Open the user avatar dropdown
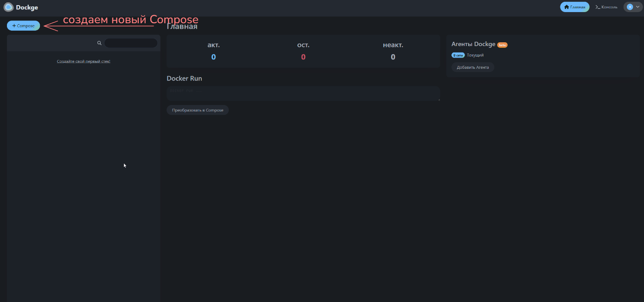Screen dimensions: 644x302 [x=633, y=7]
